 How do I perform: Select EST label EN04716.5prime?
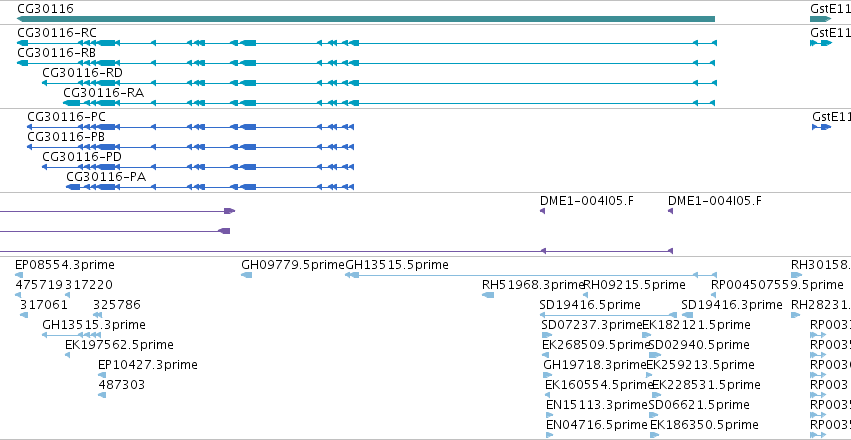(x=598, y=425)
